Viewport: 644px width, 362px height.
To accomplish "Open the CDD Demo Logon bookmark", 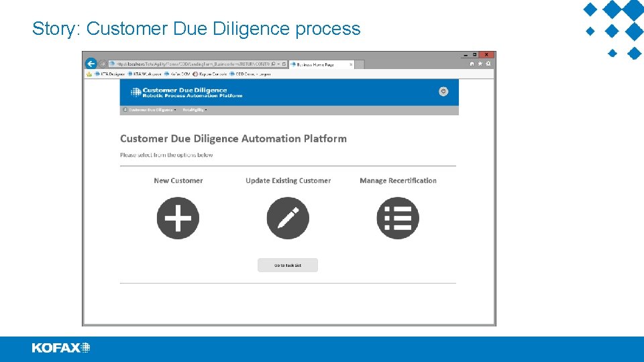I will click(x=250, y=74).
